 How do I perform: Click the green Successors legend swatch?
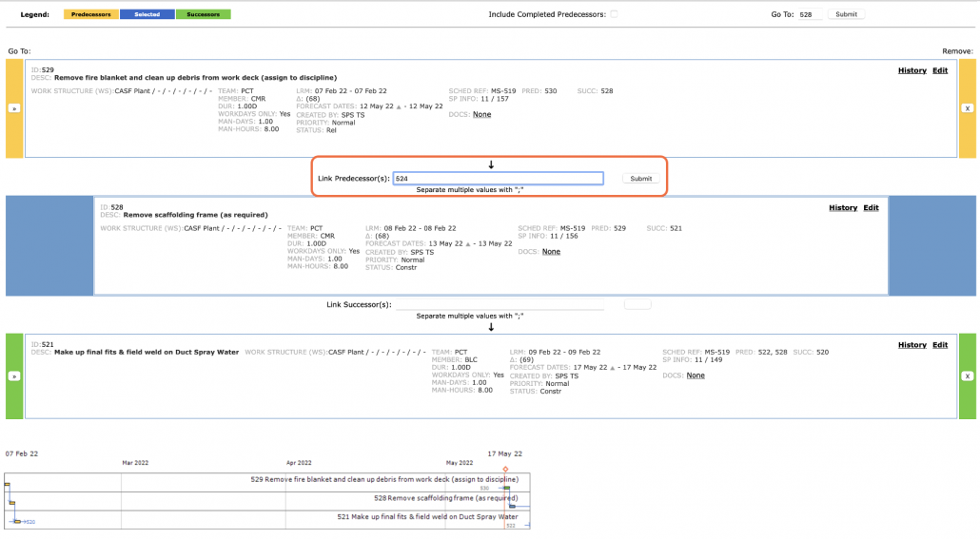[203, 14]
